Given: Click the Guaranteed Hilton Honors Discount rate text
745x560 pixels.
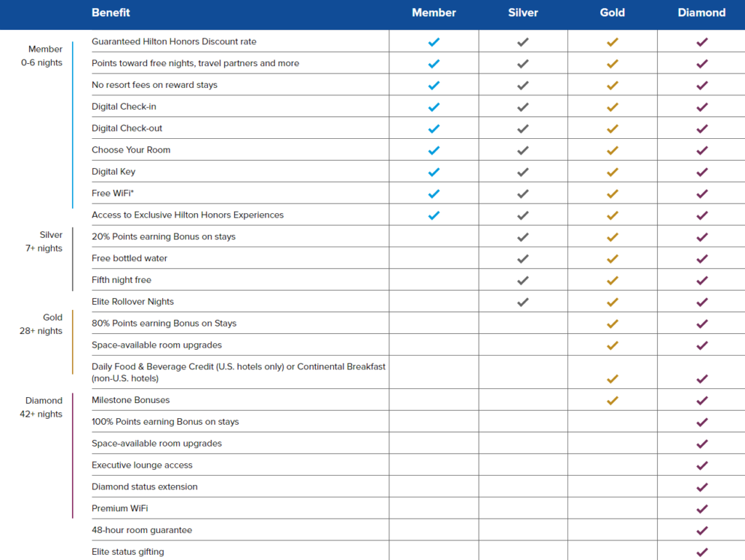Looking at the screenshot, I should click(x=174, y=41).
